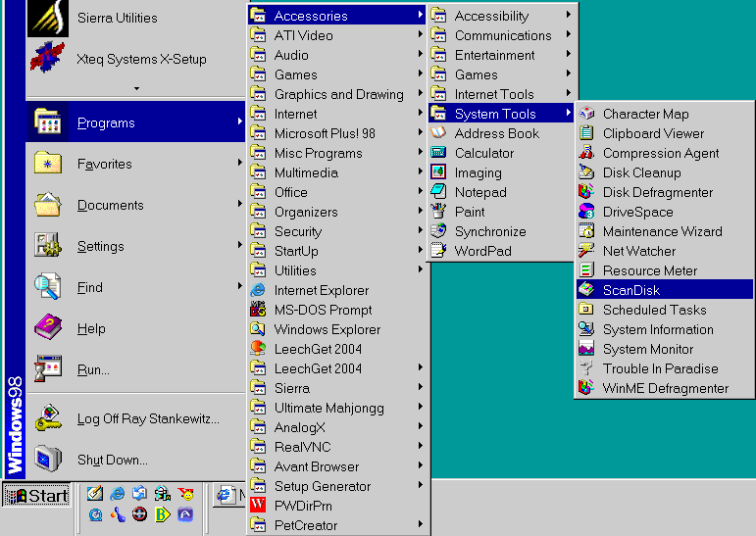Expand the Favorites submenu arrow
756x536 pixels.
[x=239, y=163]
